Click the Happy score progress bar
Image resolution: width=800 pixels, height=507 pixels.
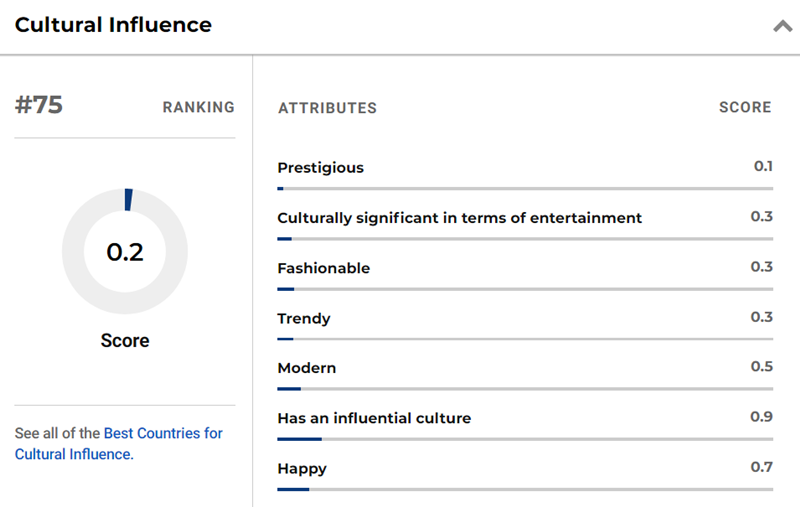click(x=525, y=488)
